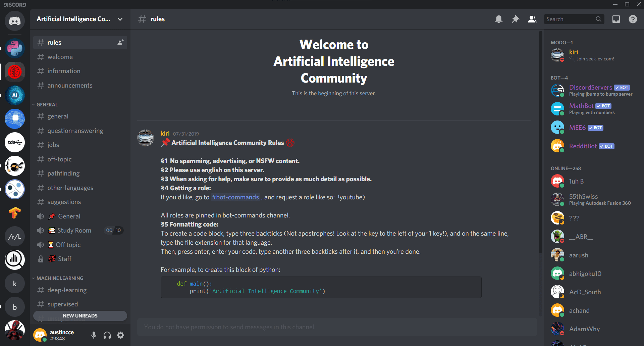Open the Deadpool avatar server icon

tap(15, 330)
